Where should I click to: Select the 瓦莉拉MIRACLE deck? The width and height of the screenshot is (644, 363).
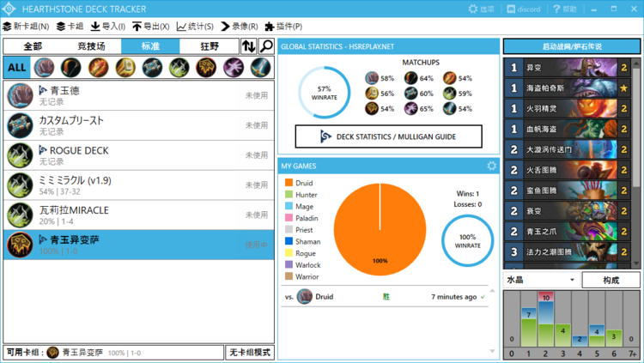pos(139,215)
